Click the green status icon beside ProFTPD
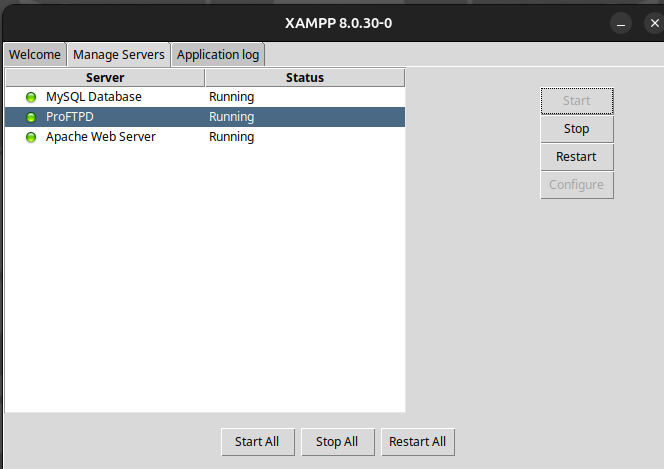Viewport: 664px width, 469px height. click(x=31, y=117)
